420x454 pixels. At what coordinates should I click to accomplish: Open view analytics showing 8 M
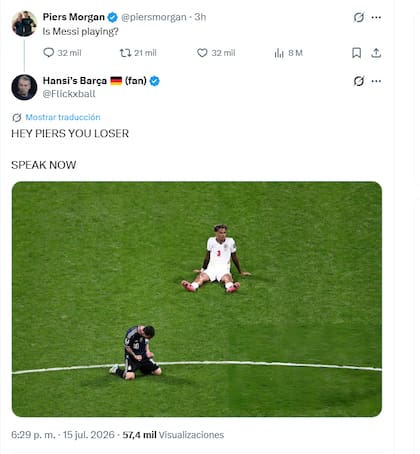click(288, 53)
